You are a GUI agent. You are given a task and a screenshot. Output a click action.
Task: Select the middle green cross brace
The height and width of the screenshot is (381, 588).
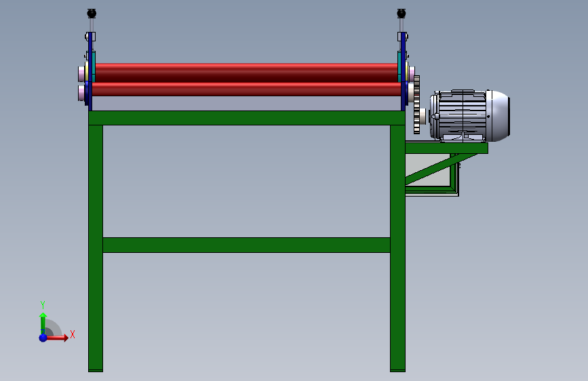click(246, 245)
